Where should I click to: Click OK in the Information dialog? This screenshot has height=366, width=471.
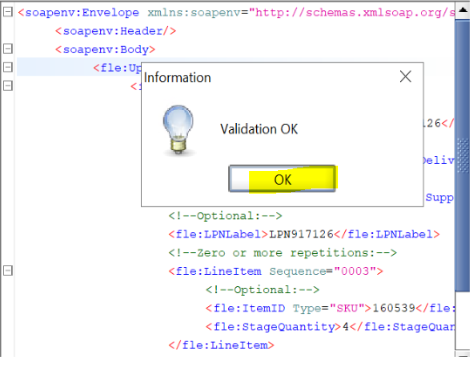click(282, 179)
